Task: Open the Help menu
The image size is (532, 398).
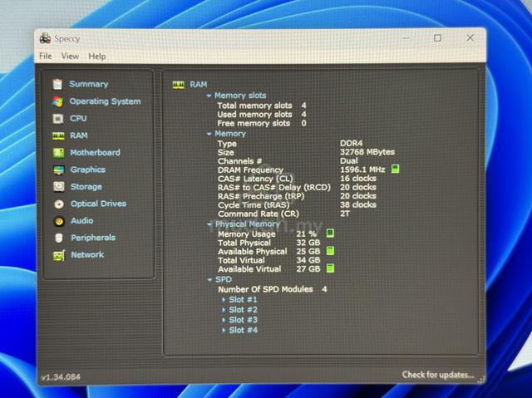Action: (x=97, y=57)
